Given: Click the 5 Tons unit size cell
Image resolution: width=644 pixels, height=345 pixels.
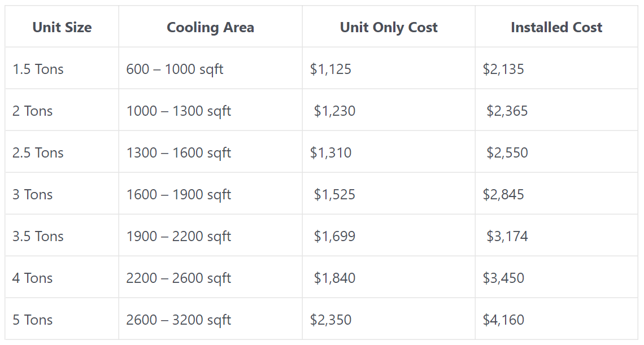Looking at the screenshot, I should [32, 320].
